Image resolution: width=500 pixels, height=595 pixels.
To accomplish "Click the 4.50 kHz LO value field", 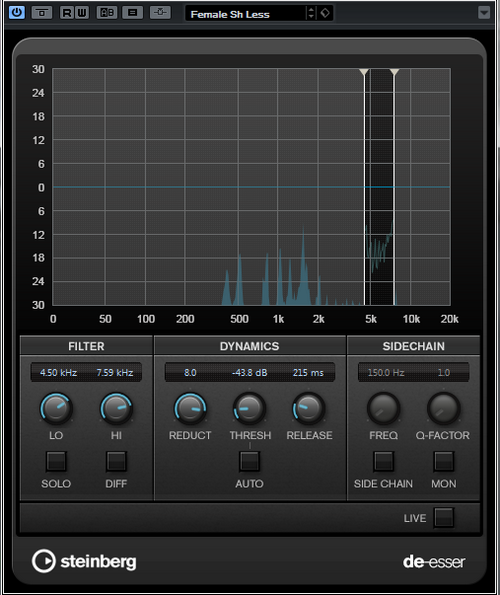I will [x=58, y=373].
